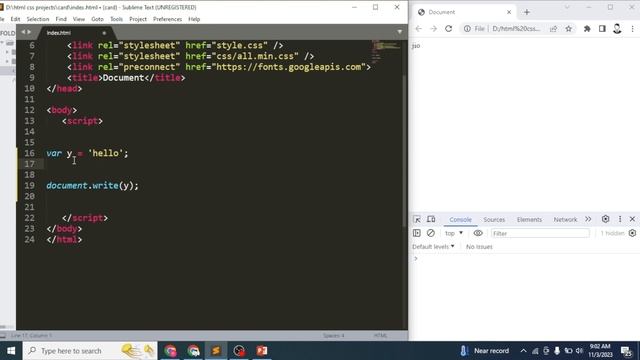Toggle side bar icon in status bar
The image size is (640, 360).
click(x=3, y=336)
